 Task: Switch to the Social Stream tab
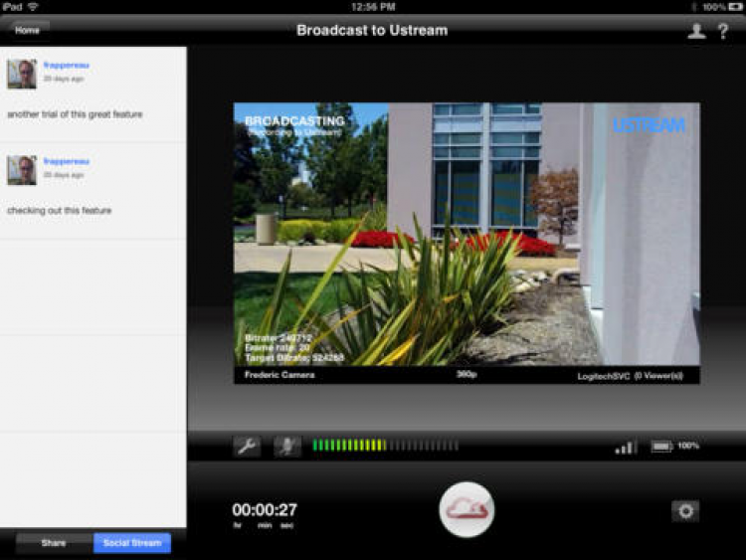click(132, 543)
